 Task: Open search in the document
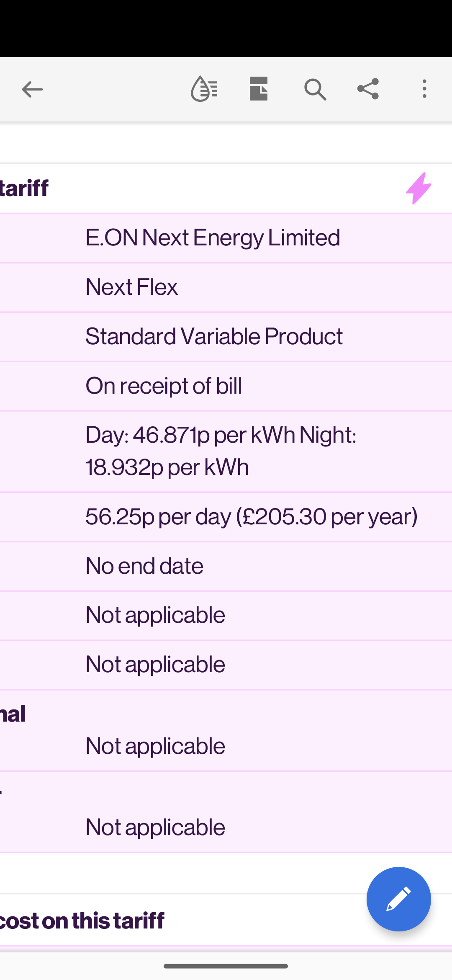315,89
